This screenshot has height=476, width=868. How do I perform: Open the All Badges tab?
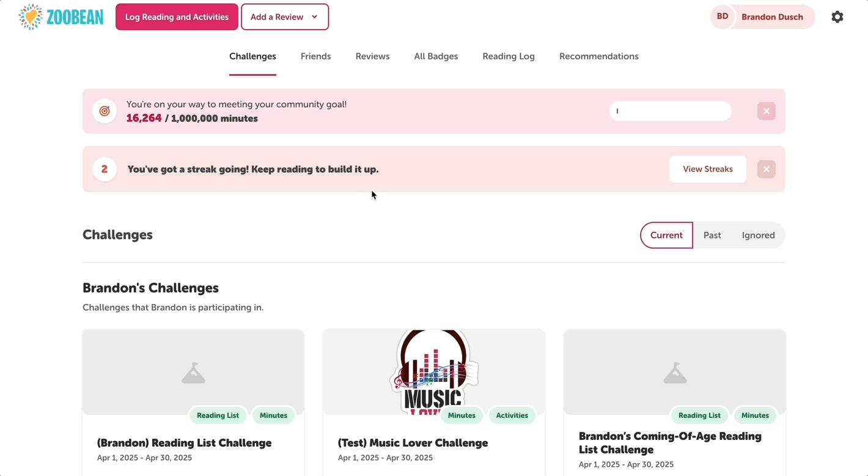tap(436, 56)
